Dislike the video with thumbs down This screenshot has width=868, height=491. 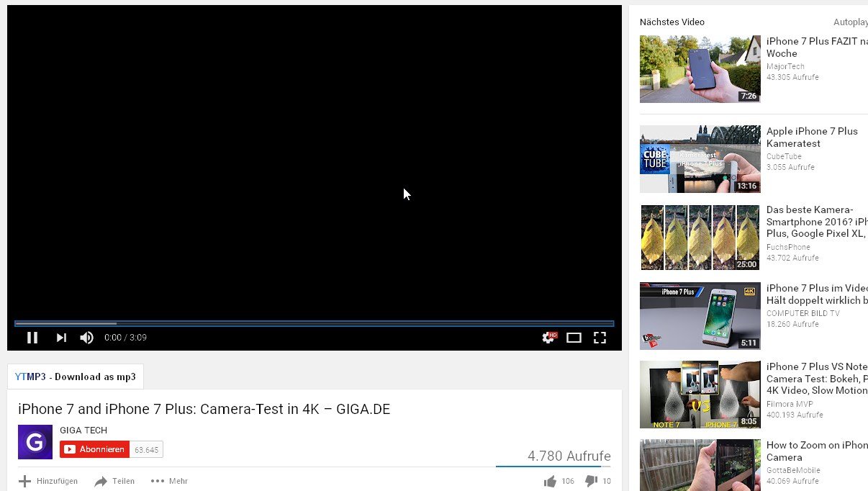click(592, 481)
